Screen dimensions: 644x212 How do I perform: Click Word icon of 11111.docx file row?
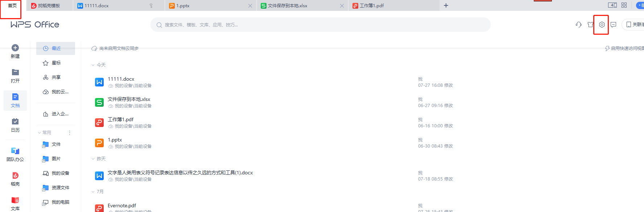click(x=99, y=82)
